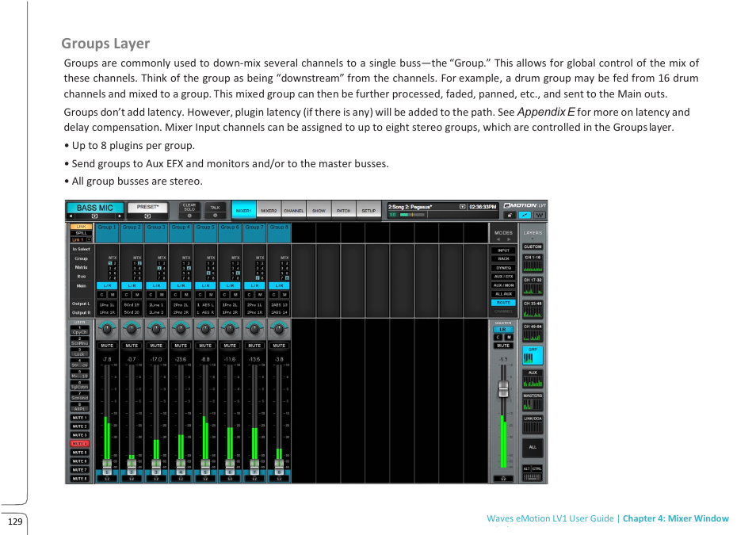The height and width of the screenshot is (535, 756).
Task: Click the master headphone cue icon
Action: (x=503, y=479)
